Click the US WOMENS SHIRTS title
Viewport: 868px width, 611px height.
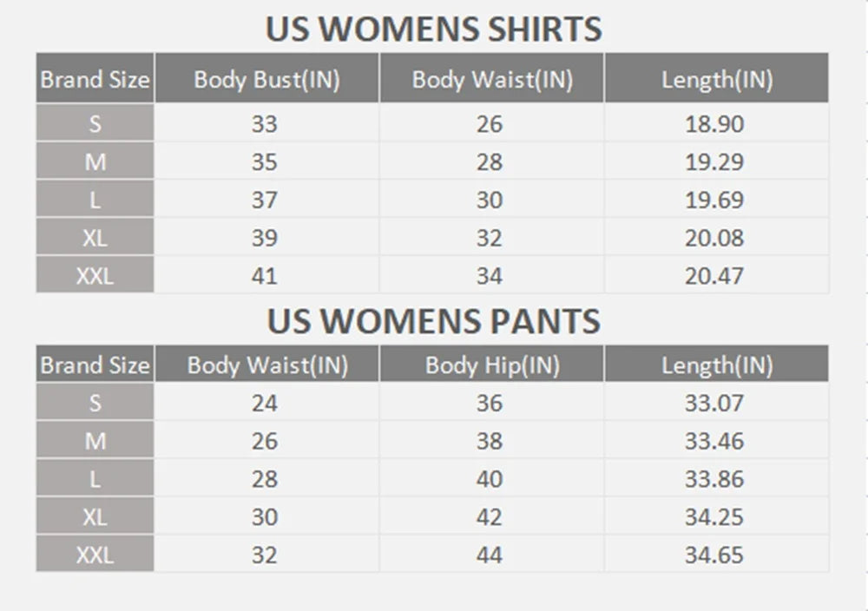click(433, 29)
